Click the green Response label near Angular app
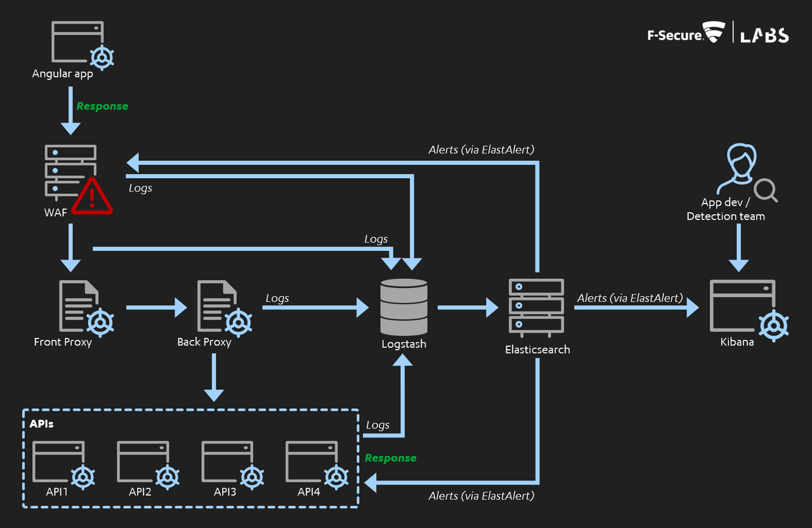 pos(102,106)
